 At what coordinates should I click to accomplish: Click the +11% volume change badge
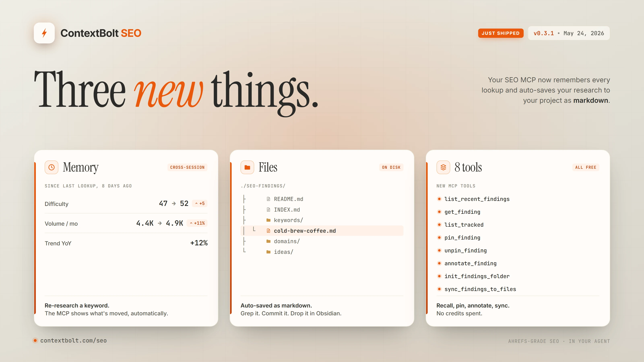click(197, 223)
